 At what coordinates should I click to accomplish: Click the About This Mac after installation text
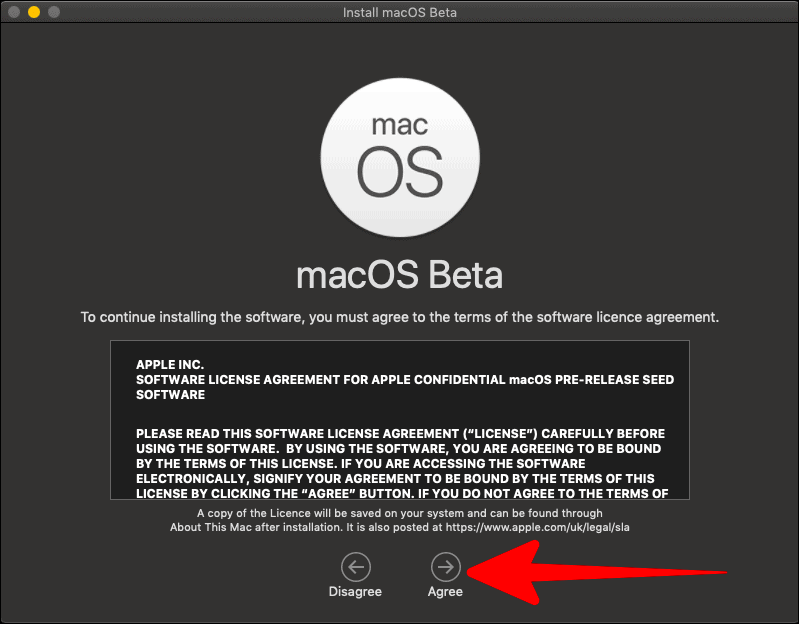click(x=255, y=527)
